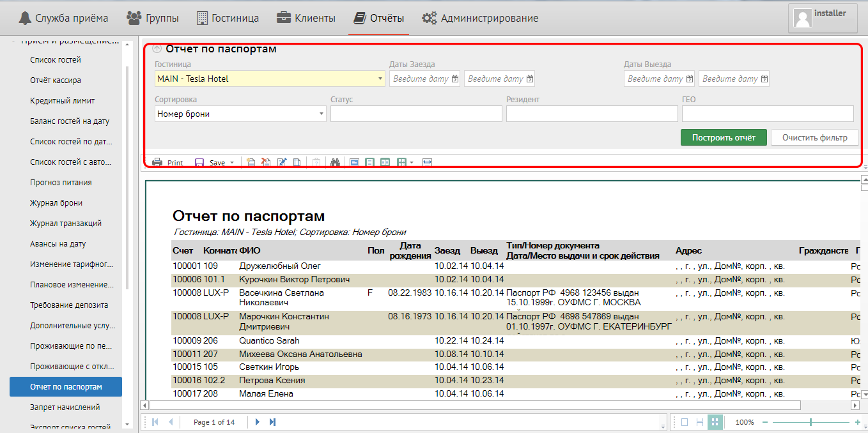Toggle multiple pages view mode
Image resolution: width=868 pixels, height=433 pixels.
[715, 422]
